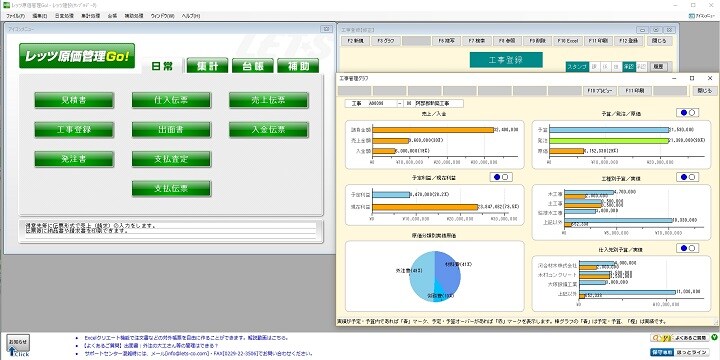Click the 保守情報 maintenance info button
The height and width of the screenshot is (360, 720).
click(x=661, y=352)
